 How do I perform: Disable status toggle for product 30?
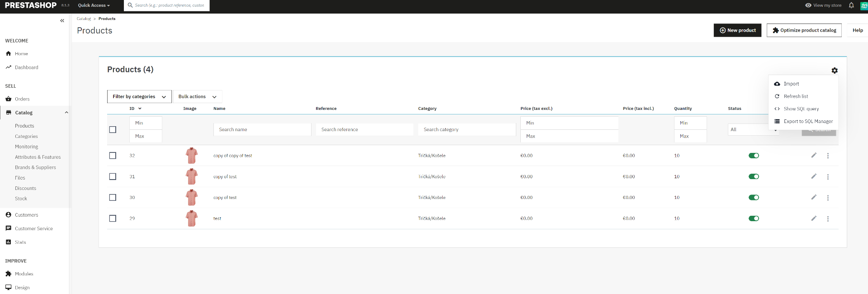(754, 198)
